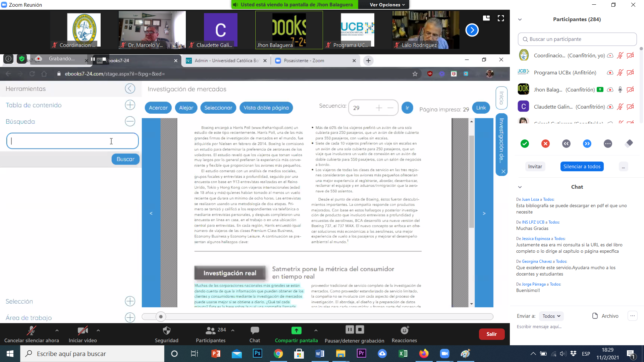The image size is (644, 362).
Task: Open the Reacciones smiley icon
Action: coord(405,330)
